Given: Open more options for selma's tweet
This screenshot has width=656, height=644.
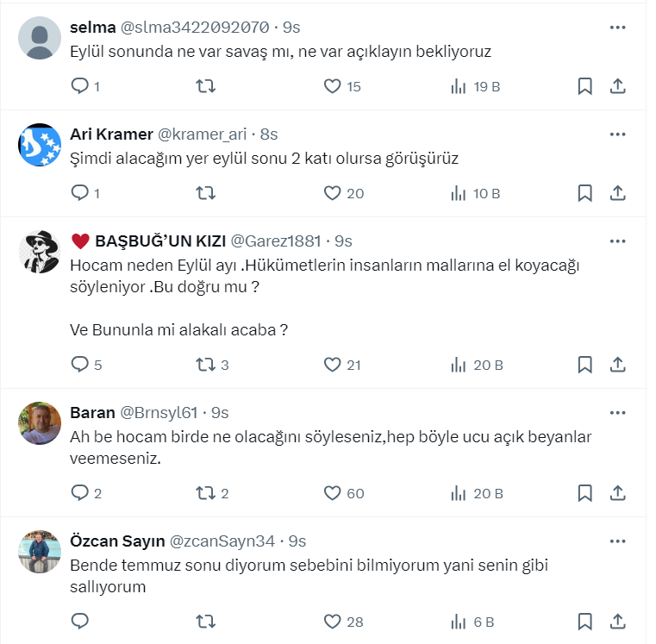Looking at the screenshot, I should [x=617, y=28].
